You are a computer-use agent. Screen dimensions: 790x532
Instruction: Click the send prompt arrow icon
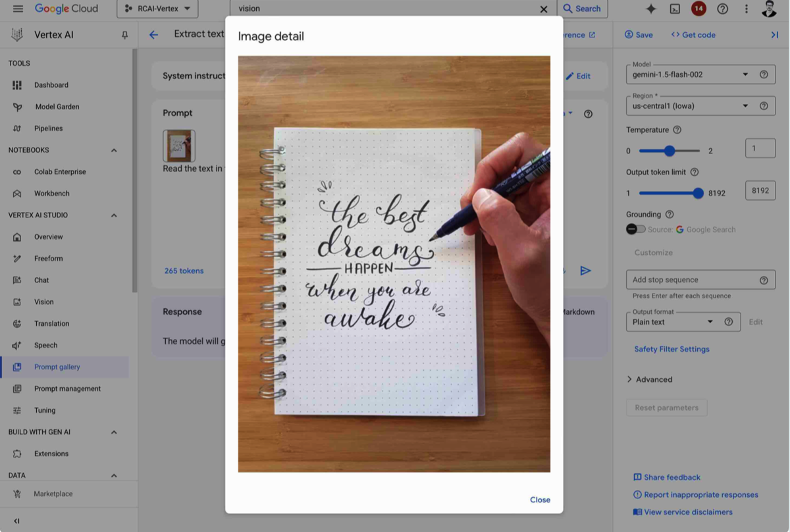(x=585, y=271)
